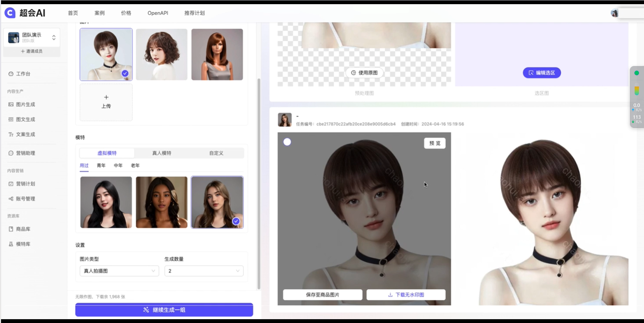The width and height of the screenshot is (644, 323).
Task: Deselect the checked blonde virtual model
Action: tap(236, 221)
